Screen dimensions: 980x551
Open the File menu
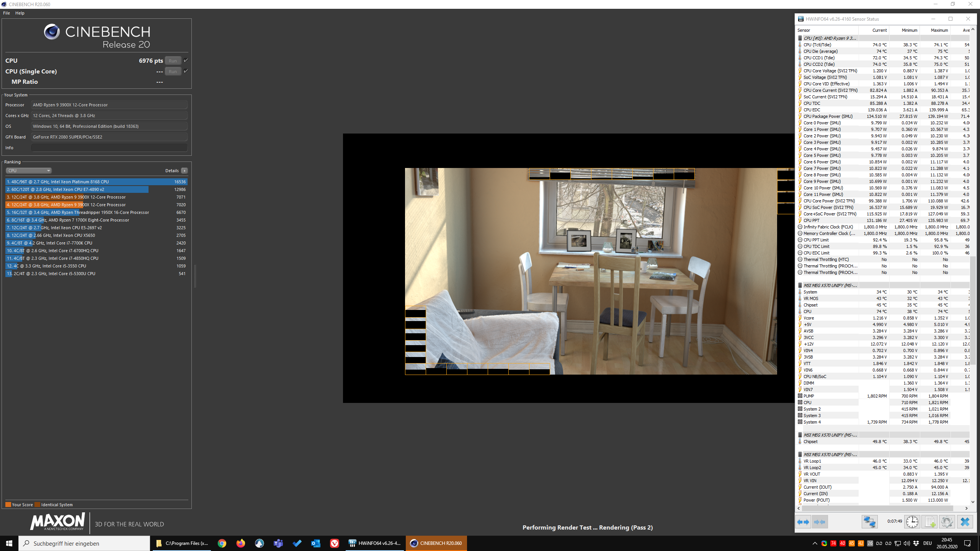7,13
